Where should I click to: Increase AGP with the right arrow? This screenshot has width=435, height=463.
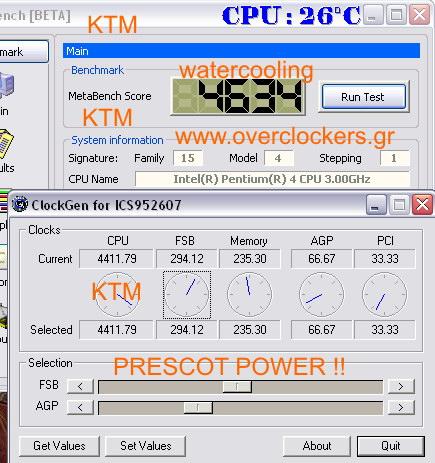click(401, 407)
